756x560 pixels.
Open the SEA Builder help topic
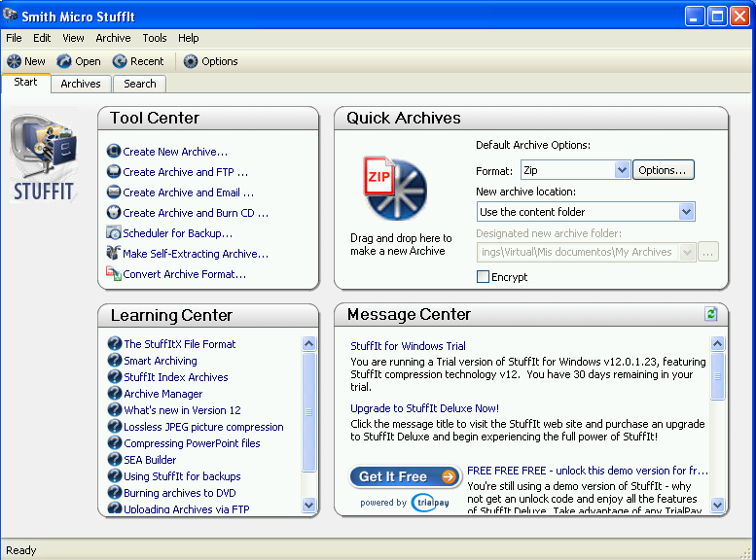pyautogui.click(x=150, y=460)
